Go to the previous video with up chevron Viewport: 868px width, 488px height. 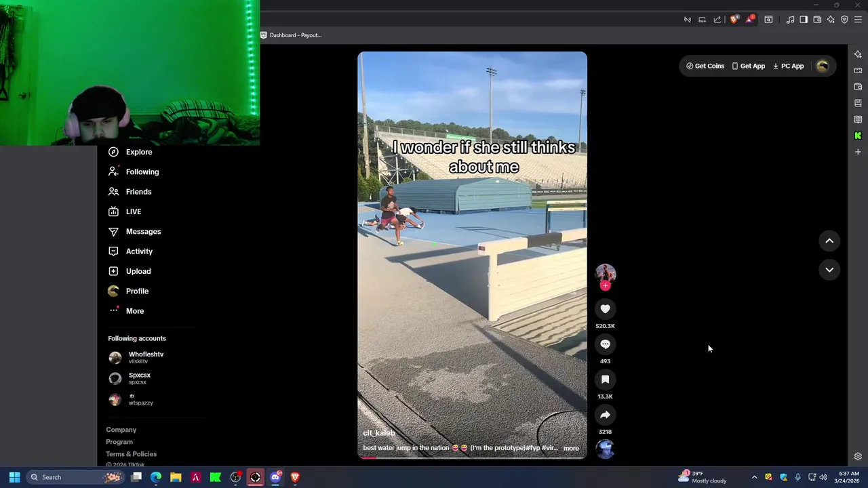tap(829, 241)
